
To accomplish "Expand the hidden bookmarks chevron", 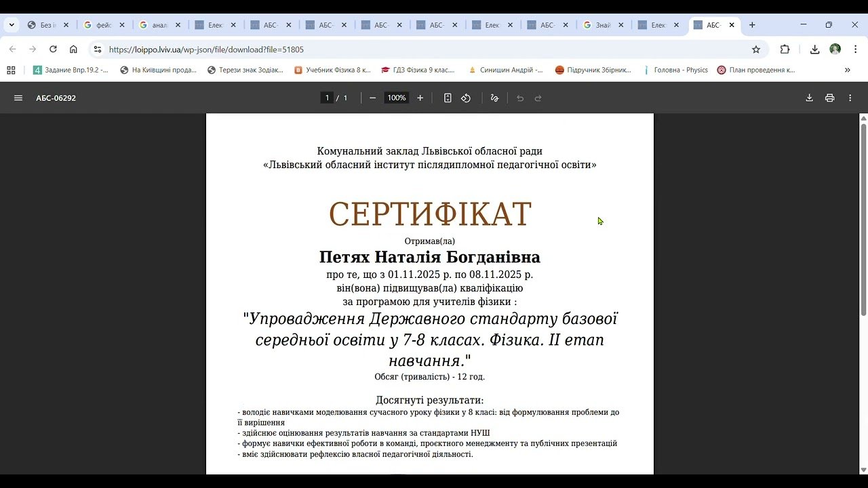I will [847, 70].
